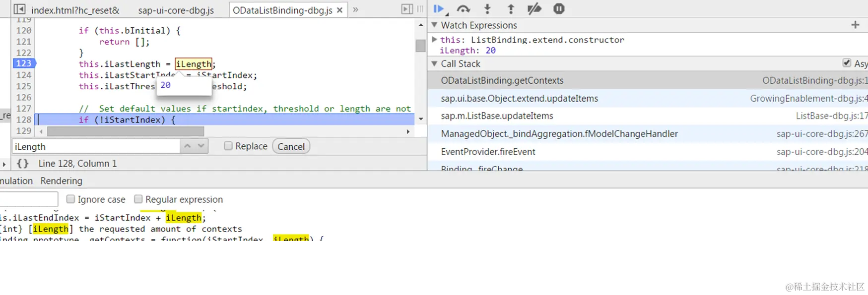
Task: Collapse the Watch Expressions section
Action: coord(434,25)
